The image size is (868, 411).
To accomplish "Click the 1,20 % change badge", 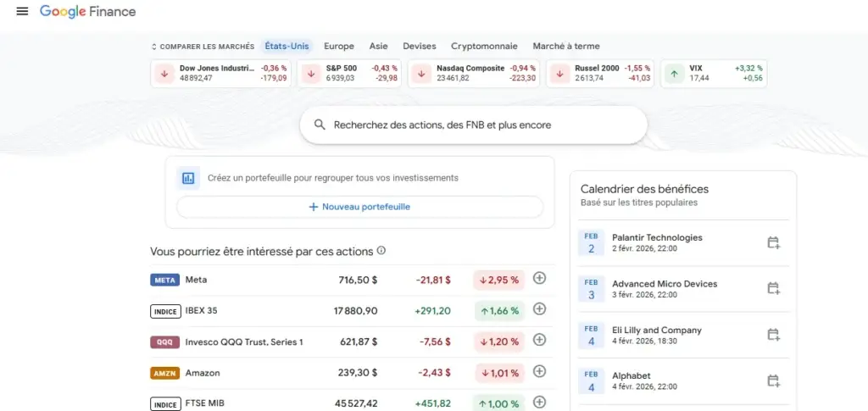I will pyautogui.click(x=498, y=342).
